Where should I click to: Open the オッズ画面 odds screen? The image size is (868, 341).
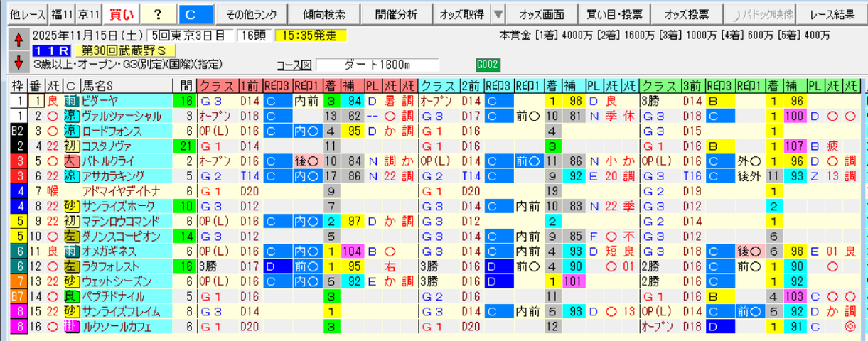point(542,14)
